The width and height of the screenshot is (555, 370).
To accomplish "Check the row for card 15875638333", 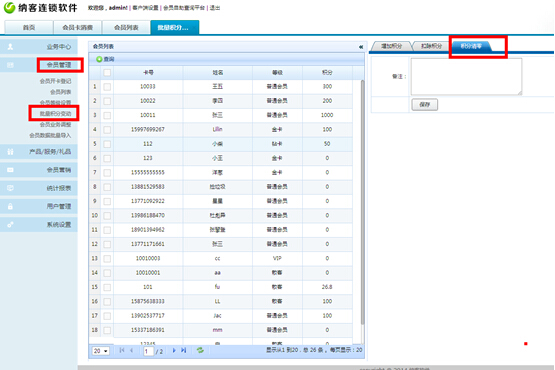I will point(107,302).
